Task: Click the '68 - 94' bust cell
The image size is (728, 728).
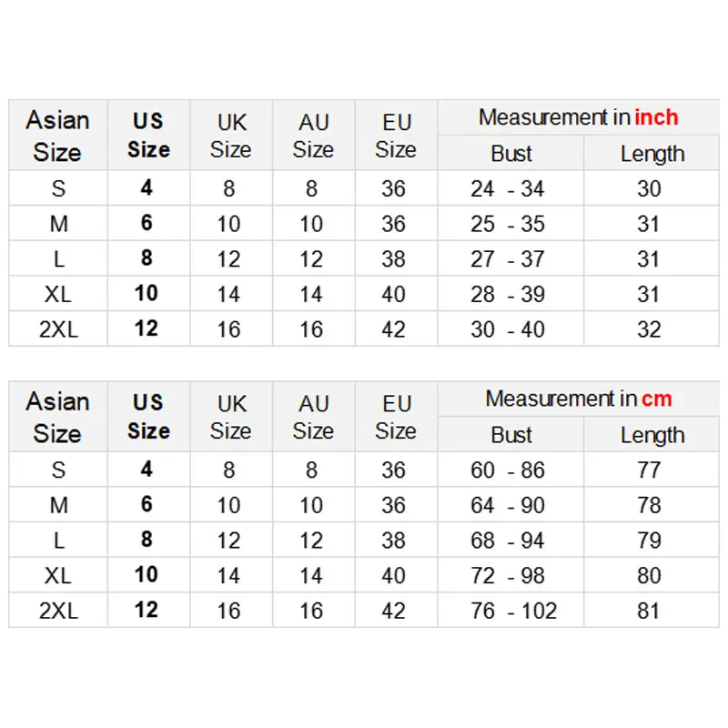Action: tap(508, 541)
